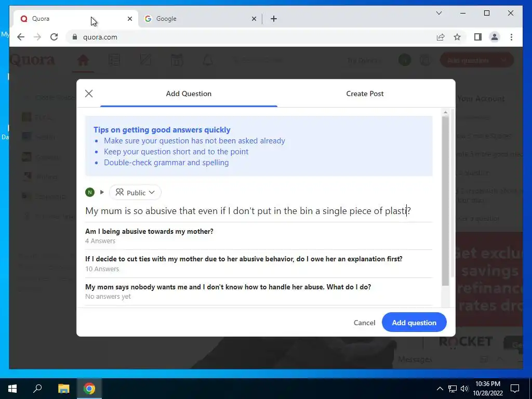
Task: Open File Explorer from the taskbar
Action: click(63, 389)
